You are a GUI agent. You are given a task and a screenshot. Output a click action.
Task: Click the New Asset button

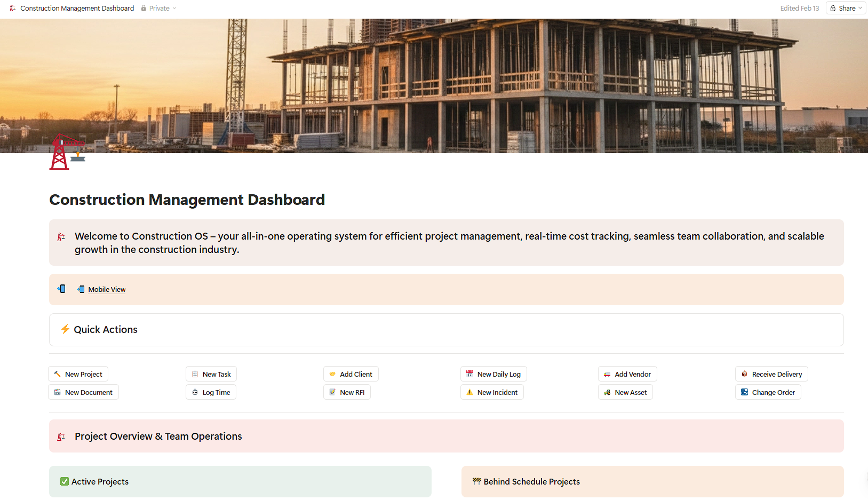coord(625,392)
